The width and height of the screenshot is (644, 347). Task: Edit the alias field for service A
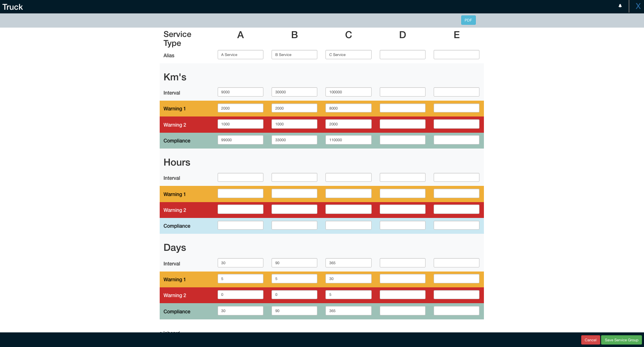click(240, 55)
